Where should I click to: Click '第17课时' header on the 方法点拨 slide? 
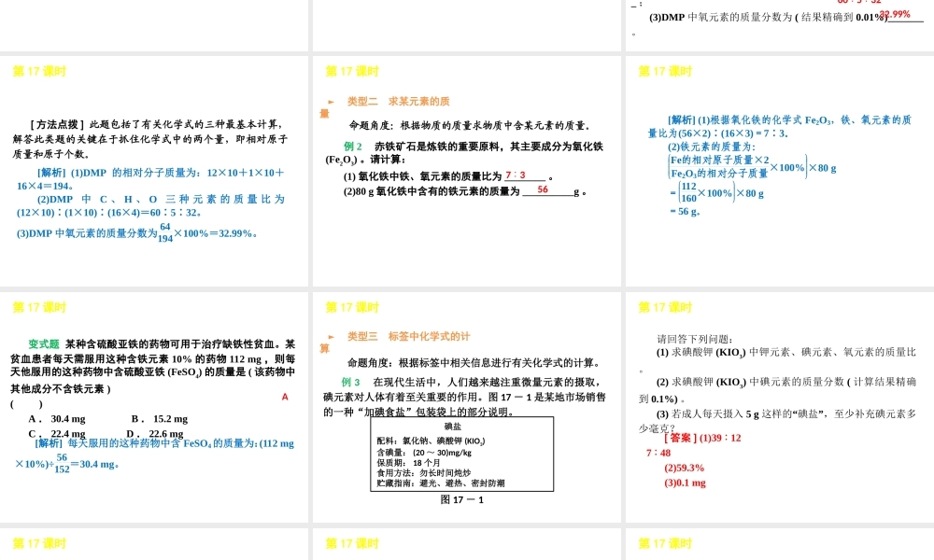[39, 72]
